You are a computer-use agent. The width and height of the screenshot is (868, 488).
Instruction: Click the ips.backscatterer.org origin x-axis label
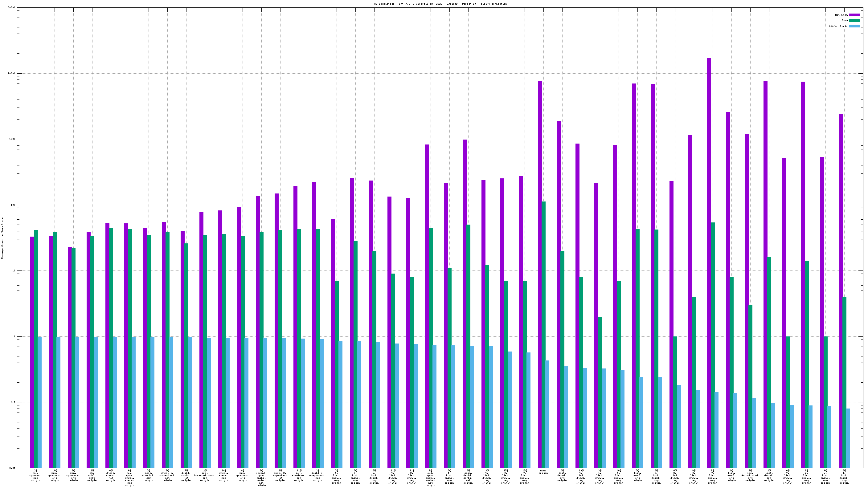(x=205, y=475)
